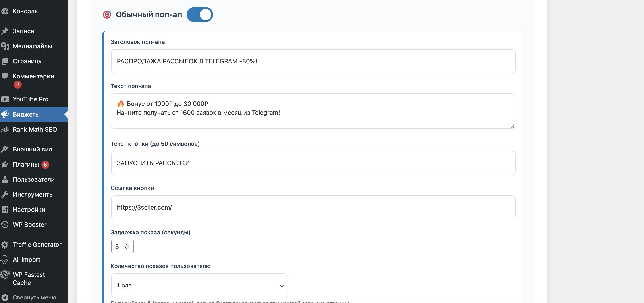
Task: Click the Пользователи user icon
Action: click(x=4, y=179)
